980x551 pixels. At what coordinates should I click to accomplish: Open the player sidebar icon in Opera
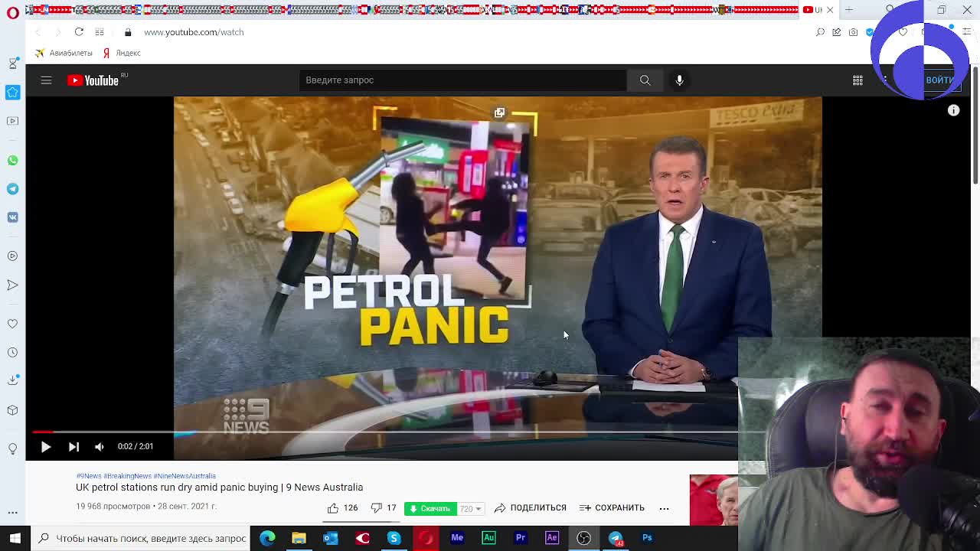click(x=12, y=256)
